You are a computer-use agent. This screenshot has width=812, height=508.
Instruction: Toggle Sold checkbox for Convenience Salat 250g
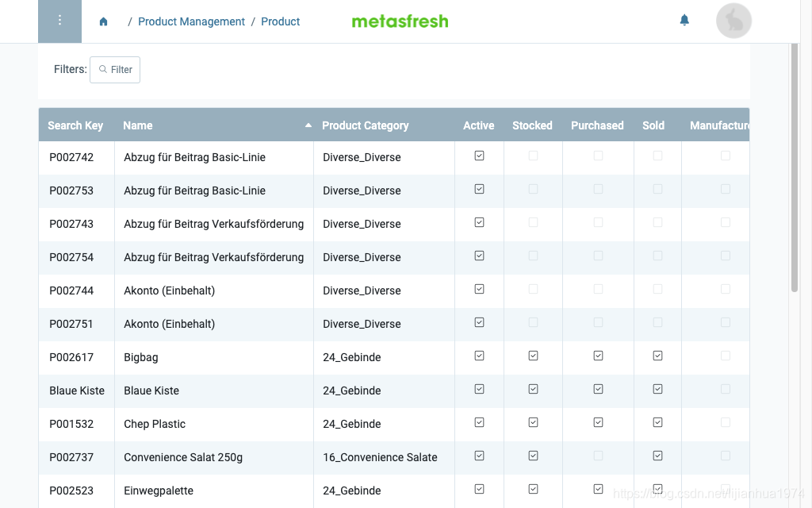[x=657, y=456]
